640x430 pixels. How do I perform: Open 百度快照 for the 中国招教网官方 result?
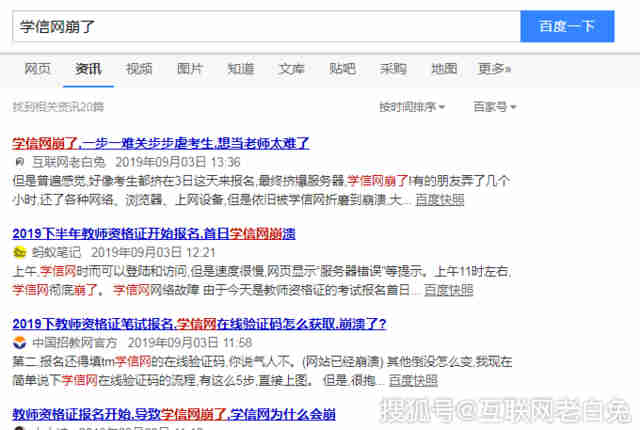[413, 381]
